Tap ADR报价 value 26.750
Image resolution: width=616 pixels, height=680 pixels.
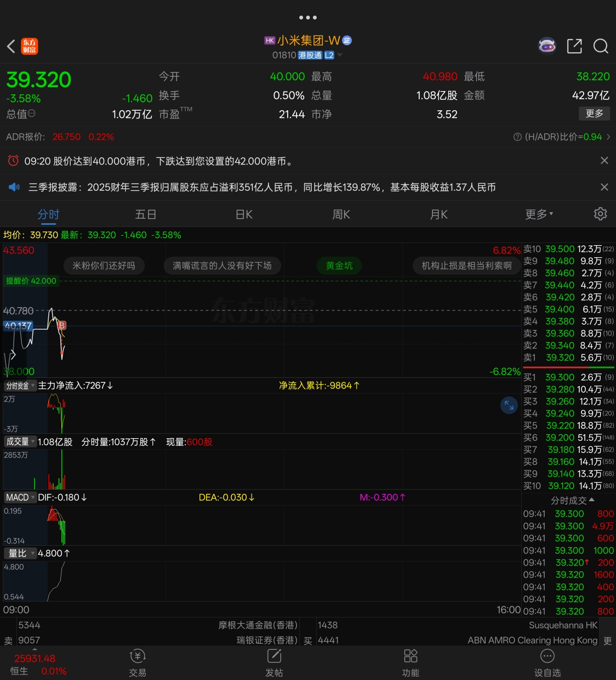66,137
